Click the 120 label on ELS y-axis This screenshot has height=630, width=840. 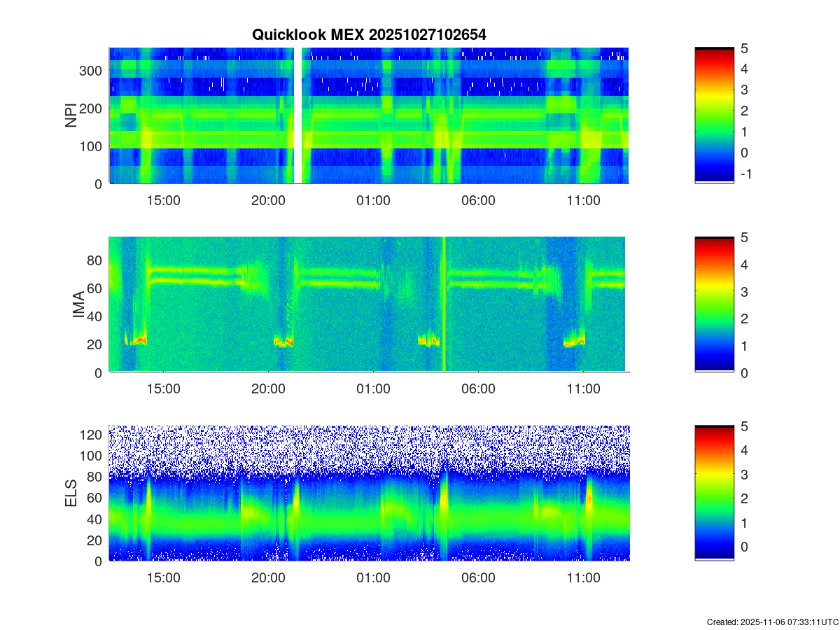point(92,435)
